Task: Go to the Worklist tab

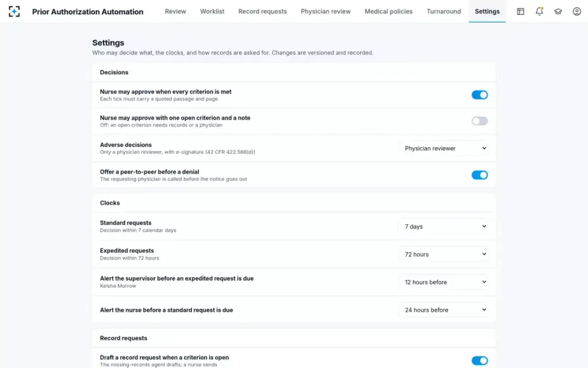Action: point(212,11)
